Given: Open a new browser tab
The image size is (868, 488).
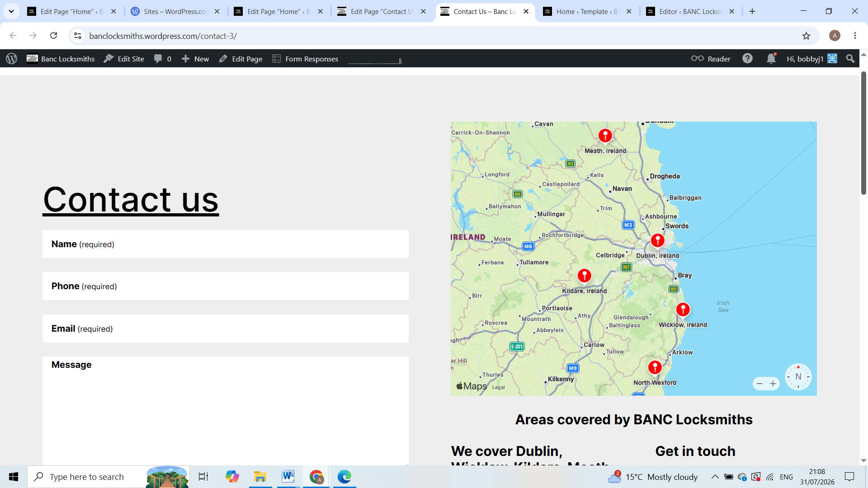Looking at the screenshot, I should pyautogui.click(x=752, y=11).
